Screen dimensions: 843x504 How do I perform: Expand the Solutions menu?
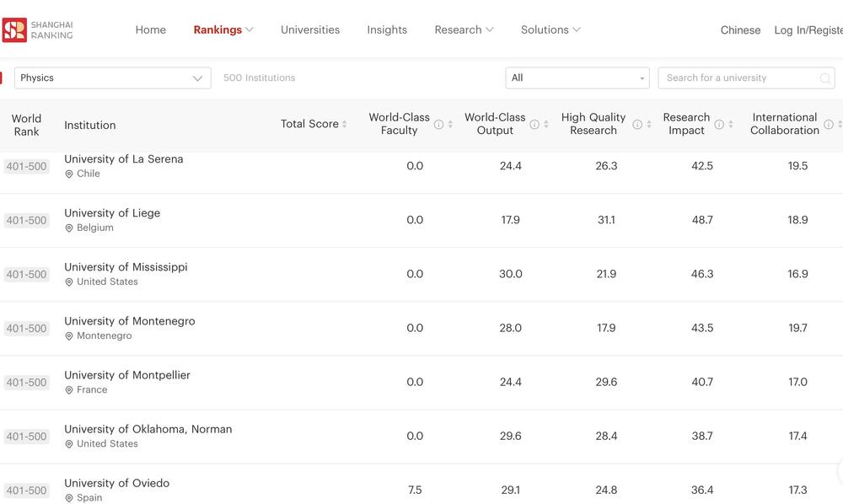550,30
